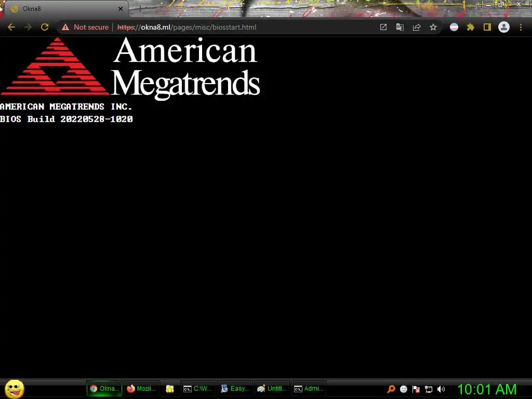Image resolution: width=532 pixels, height=399 pixels.
Task: Click the orange magnifier tray icon
Action: [391, 389]
